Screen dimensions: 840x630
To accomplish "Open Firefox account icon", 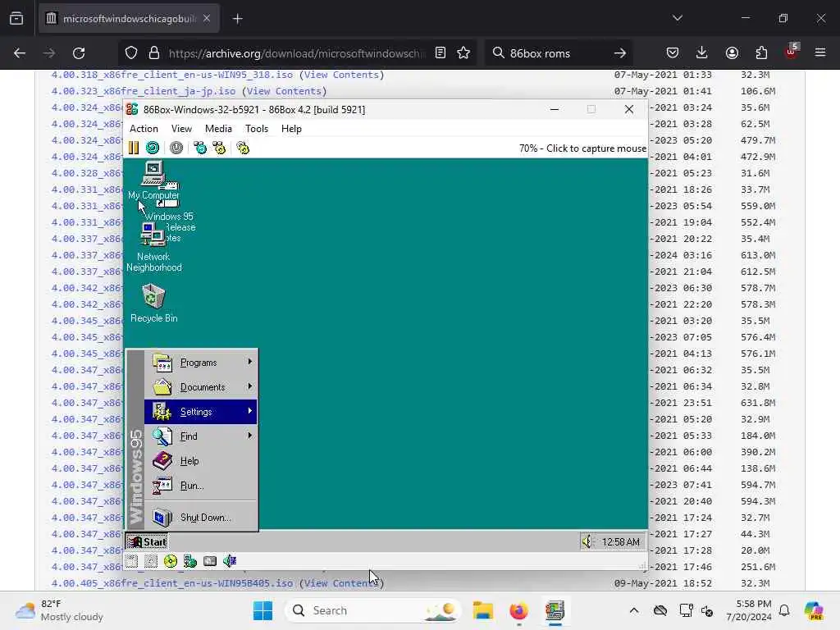I will click(732, 53).
